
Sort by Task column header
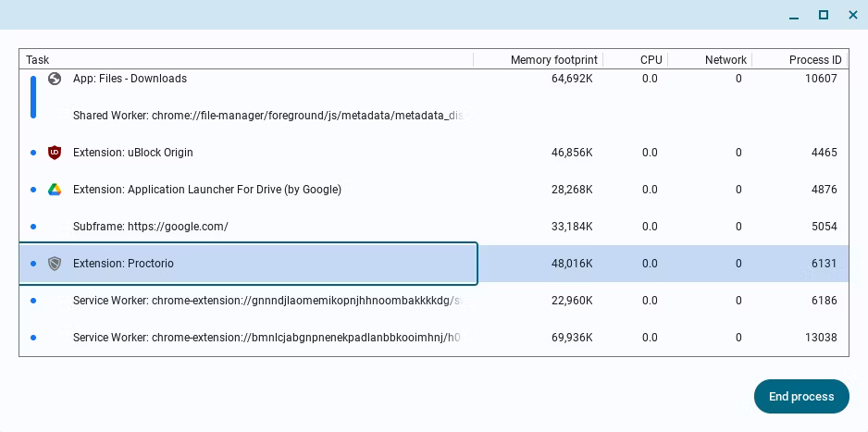pyautogui.click(x=38, y=59)
